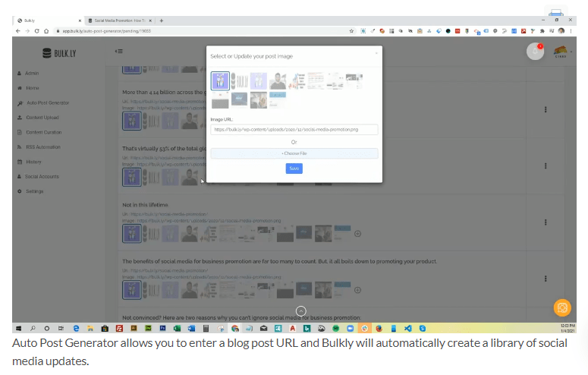Open Admin in sidebar
Viewport: 588px width, 375px height.
(x=32, y=73)
